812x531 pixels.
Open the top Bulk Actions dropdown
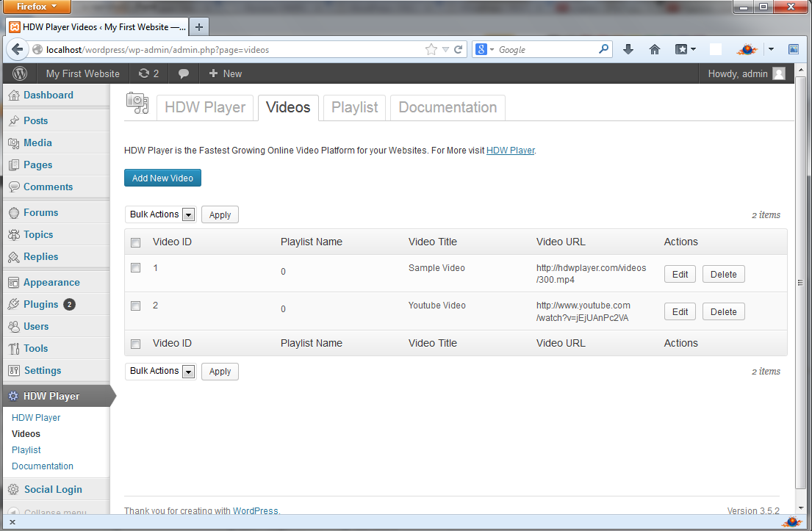pyautogui.click(x=160, y=214)
